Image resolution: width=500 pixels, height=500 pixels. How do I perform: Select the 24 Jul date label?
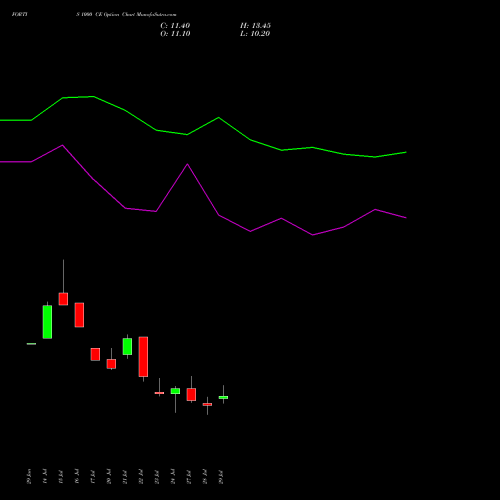(173, 476)
